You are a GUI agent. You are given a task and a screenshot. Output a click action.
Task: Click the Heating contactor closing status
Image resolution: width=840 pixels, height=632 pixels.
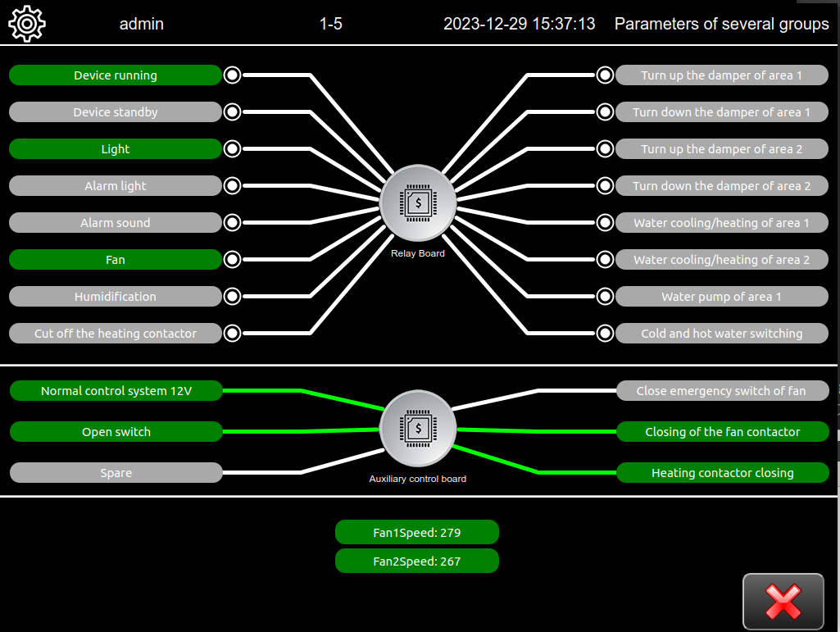(722, 473)
